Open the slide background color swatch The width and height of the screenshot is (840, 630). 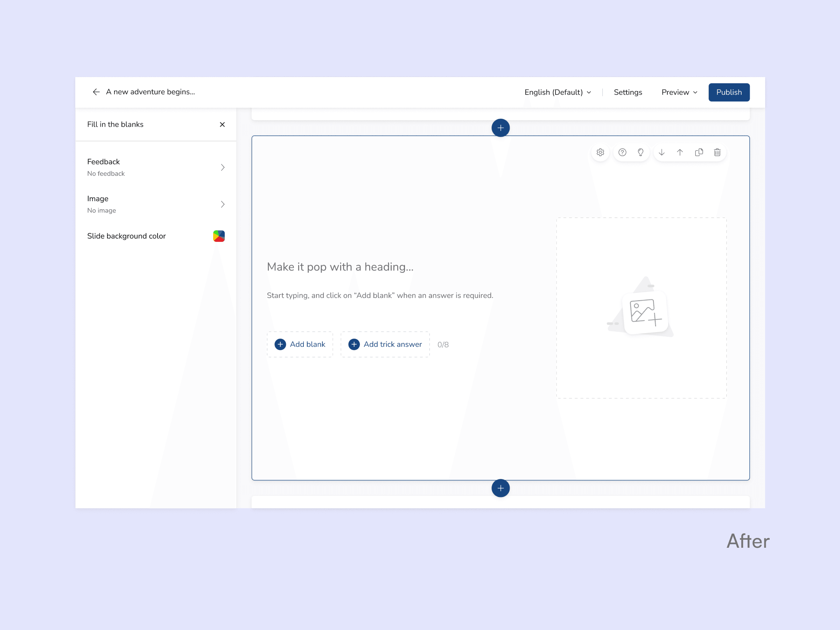(219, 236)
